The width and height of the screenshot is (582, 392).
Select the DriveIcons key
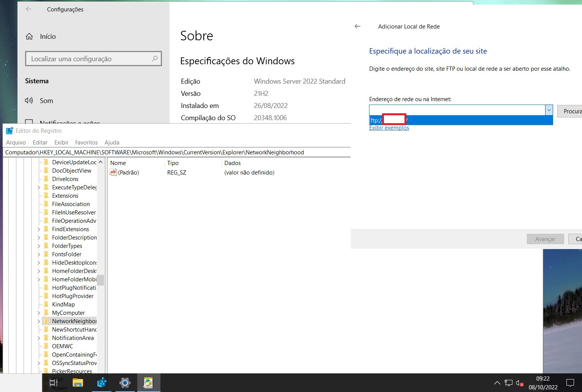point(65,179)
